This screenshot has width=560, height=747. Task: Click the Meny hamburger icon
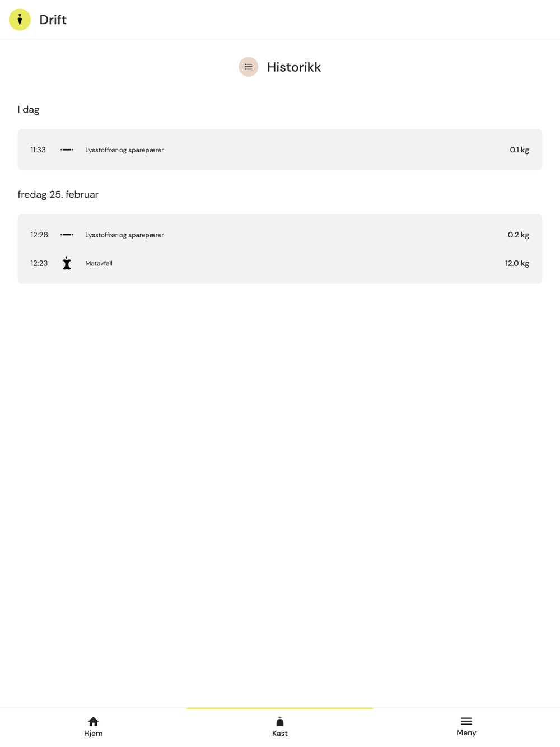(466, 721)
